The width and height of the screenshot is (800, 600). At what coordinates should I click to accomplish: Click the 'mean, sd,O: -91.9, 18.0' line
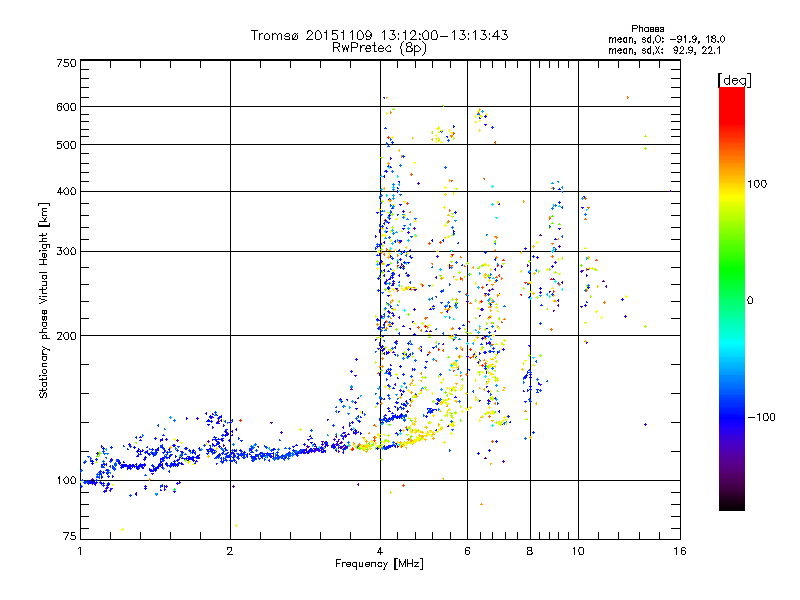pyautogui.click(x=666, y=39)
